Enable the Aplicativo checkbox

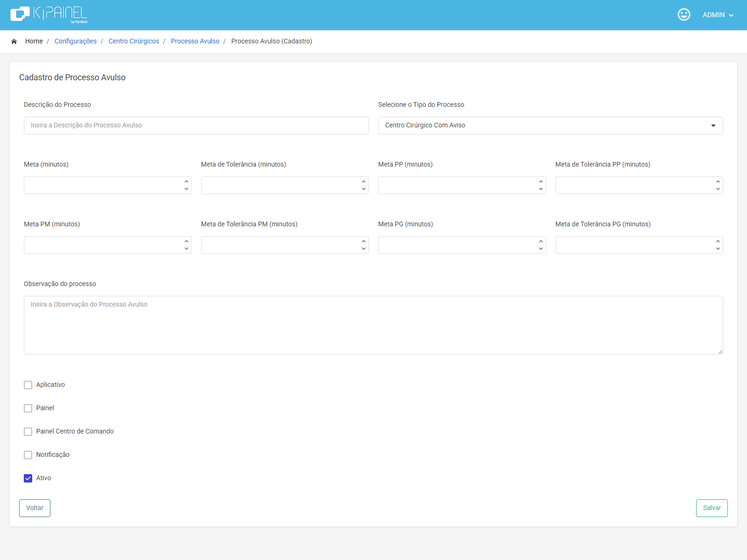click(x=28, y=385)
